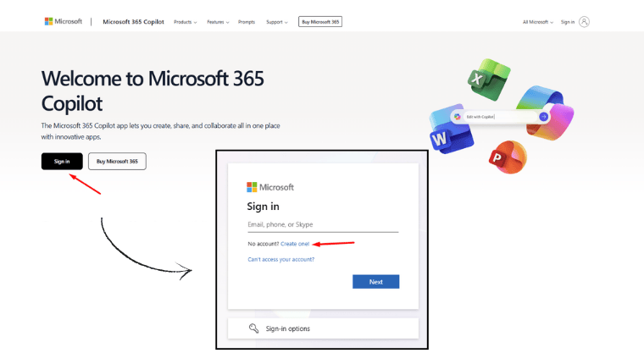This screenshot has width=644, height=364.
Task: Open Can't access your account link
Action: tap(281, 259)
